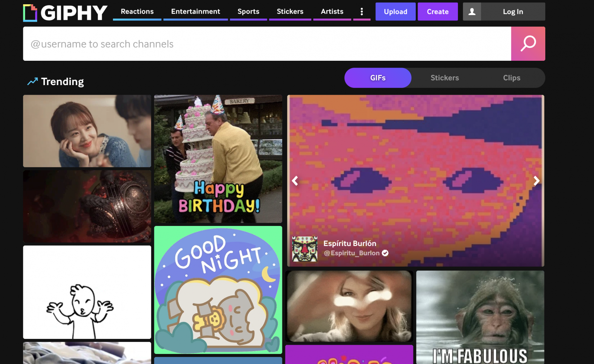Click the Create button
Viewport: 594px width, 364px height.
click(437, 12)
